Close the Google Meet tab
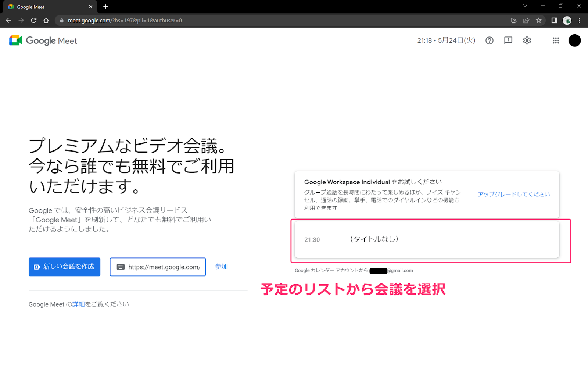Screen dimensions: 588x392 [90, 7]
